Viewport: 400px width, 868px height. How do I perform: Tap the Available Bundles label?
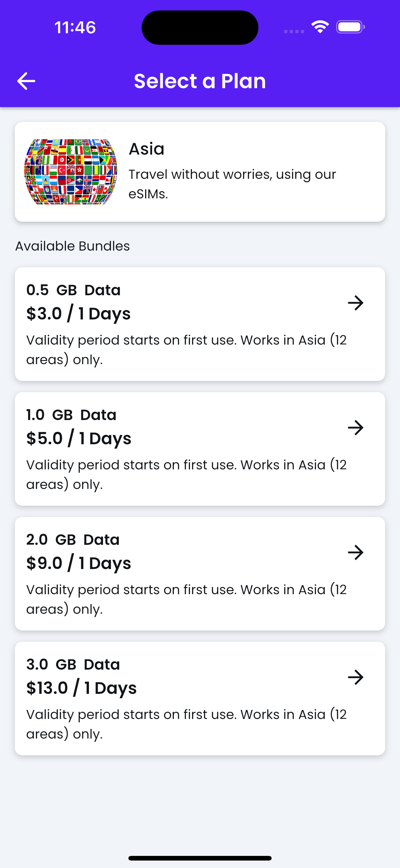click(72, 246)
